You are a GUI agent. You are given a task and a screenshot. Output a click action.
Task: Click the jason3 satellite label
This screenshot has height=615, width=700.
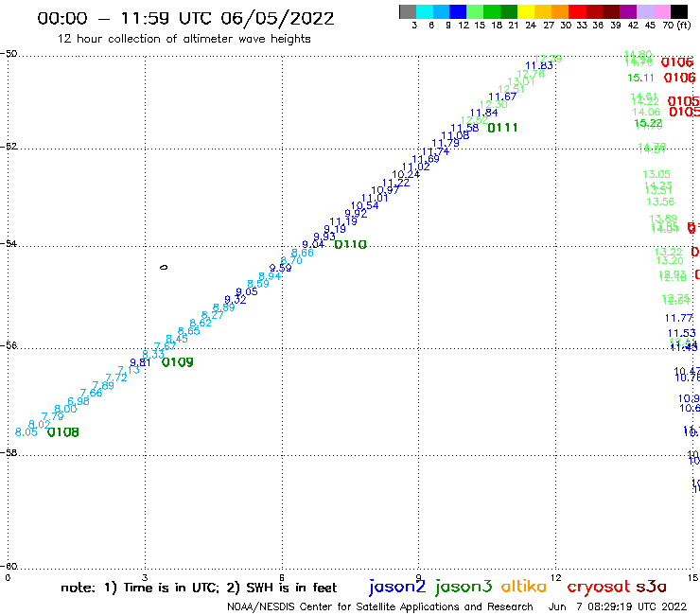coord(464,587)
